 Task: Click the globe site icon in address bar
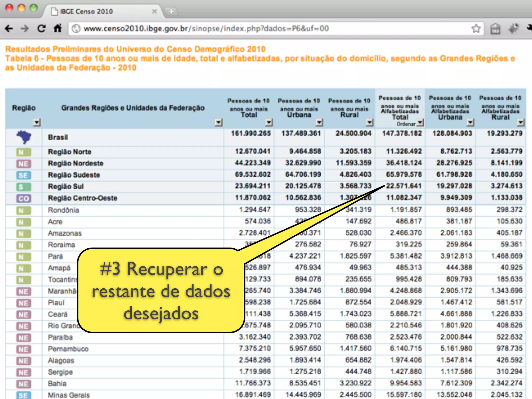point(76,28)
